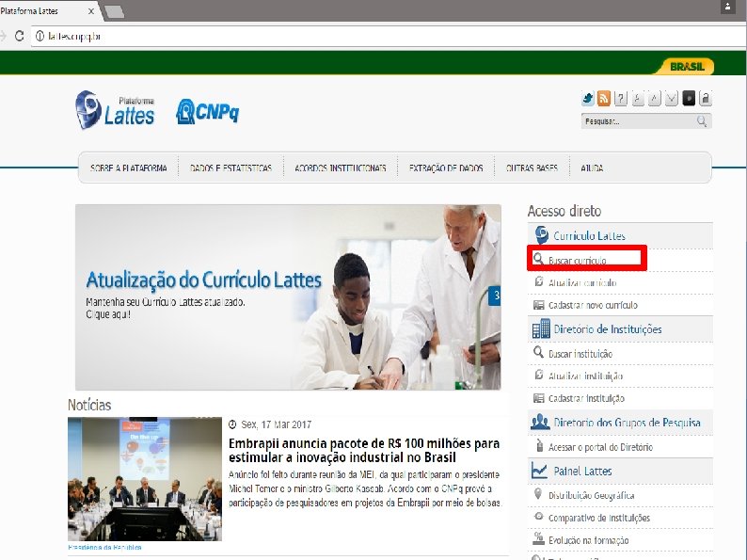Image resolution: width=747 pixels, height=560 pixels.
Task: Click the Sex, 17 Mar 2017 date
Action: coord(277,424)
